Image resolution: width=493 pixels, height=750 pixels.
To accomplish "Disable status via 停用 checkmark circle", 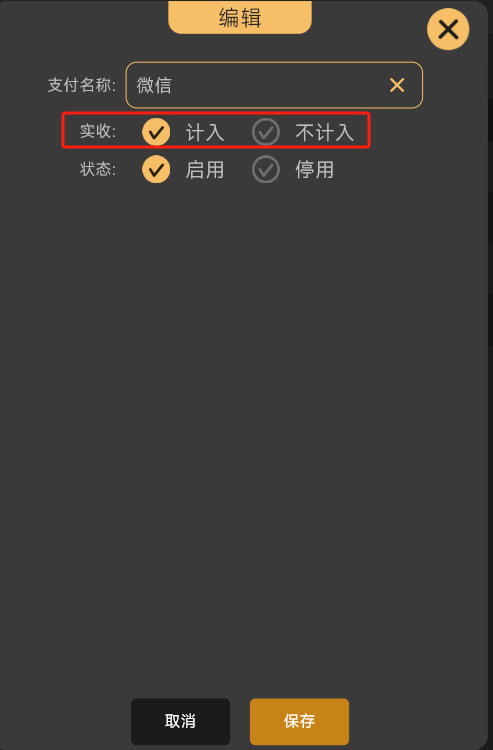I will coord(266,169).
